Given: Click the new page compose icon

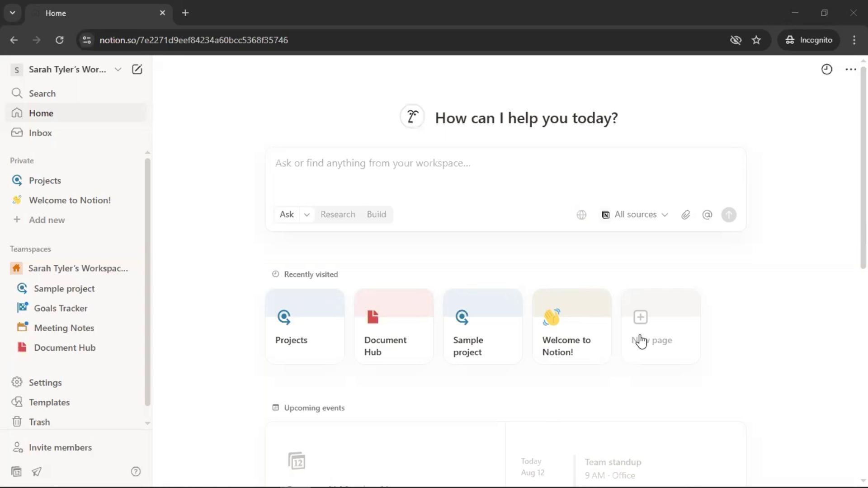Looking at the screenshot, I should tap(137, 69).
